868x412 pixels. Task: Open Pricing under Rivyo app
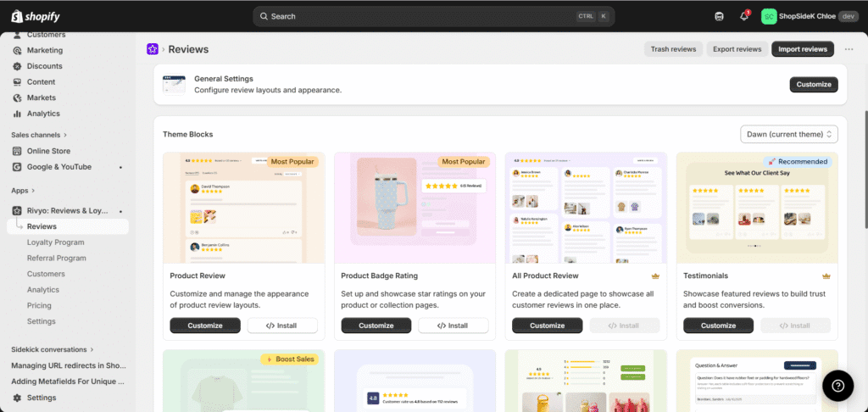pyautogui.click(x=39, y=305)
